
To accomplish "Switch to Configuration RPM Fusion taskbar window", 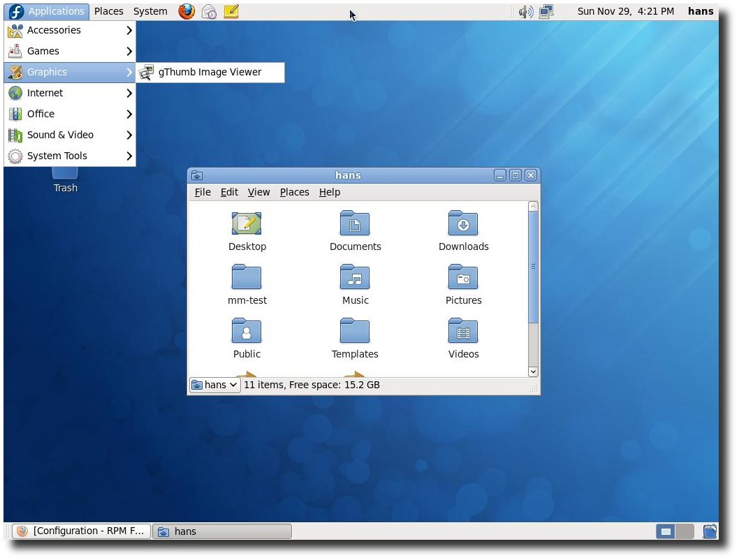I will coord(81,531).
